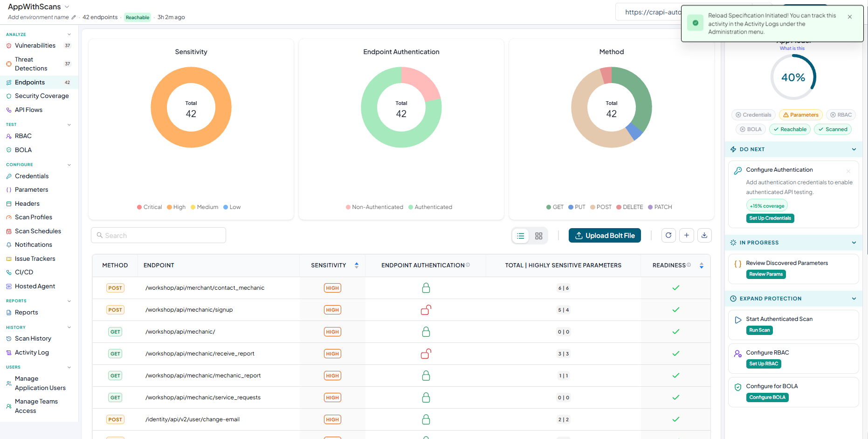The width and height of the screenshot is (868, 439).
Task: Dismiss the Configure Authentication card
Action: click(x=848, y=171)
